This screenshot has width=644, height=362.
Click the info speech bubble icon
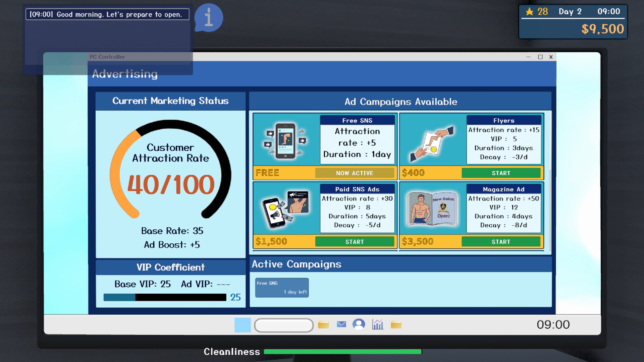coord(209,17)
